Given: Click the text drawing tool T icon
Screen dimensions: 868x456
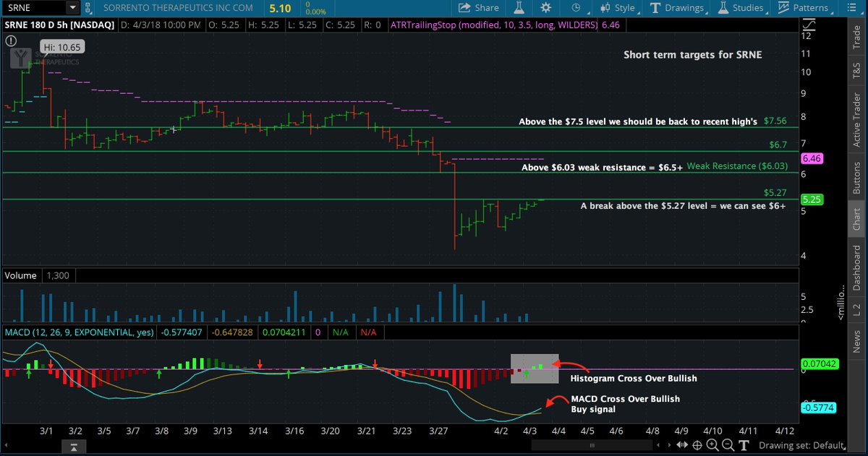Looking at the screenshot, I should coord(743,445).
